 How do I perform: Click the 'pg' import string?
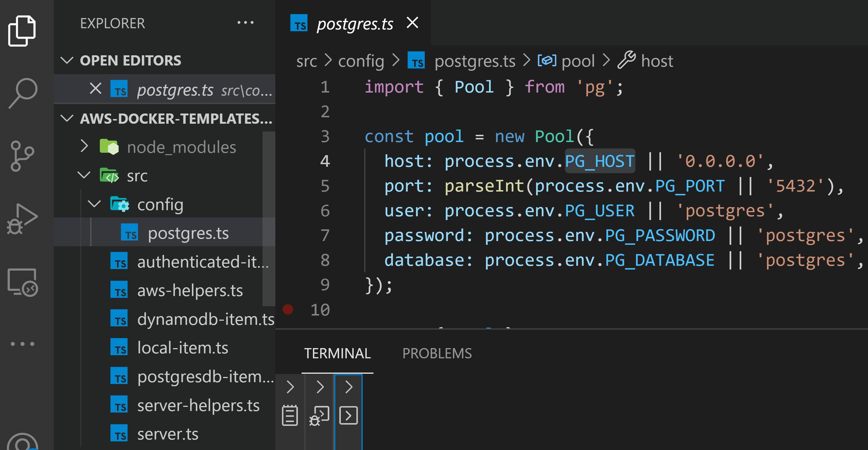(x=594, y=87)
